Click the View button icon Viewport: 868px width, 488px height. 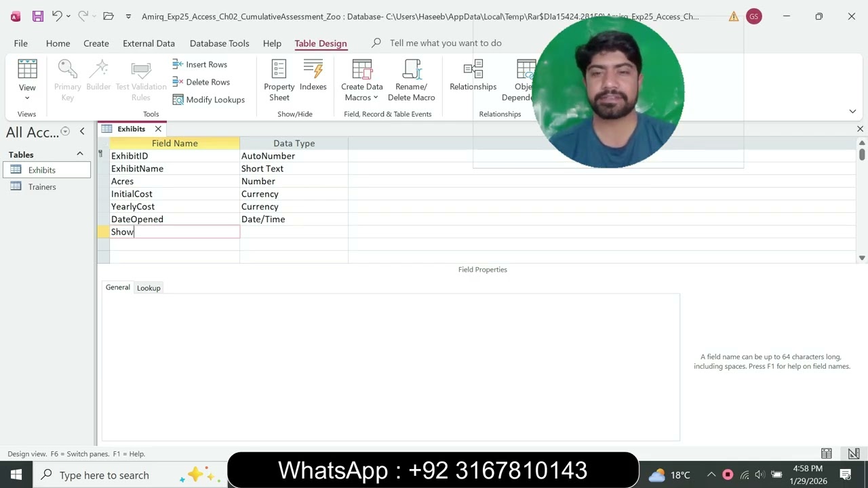27,69
